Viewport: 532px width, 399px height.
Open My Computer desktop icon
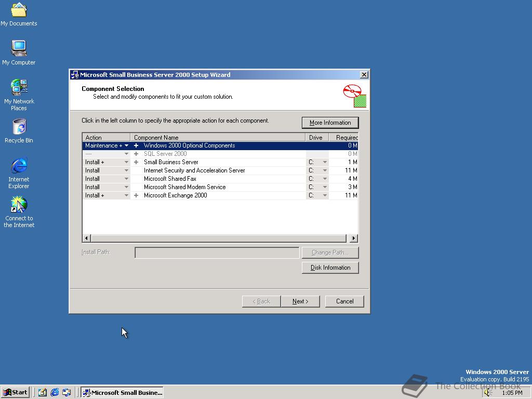point(19,52)
